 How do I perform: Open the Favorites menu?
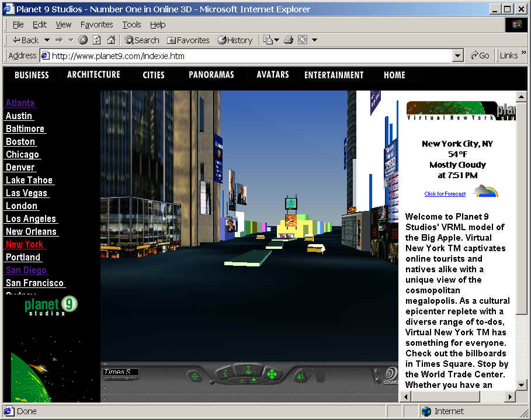[96, 25]
